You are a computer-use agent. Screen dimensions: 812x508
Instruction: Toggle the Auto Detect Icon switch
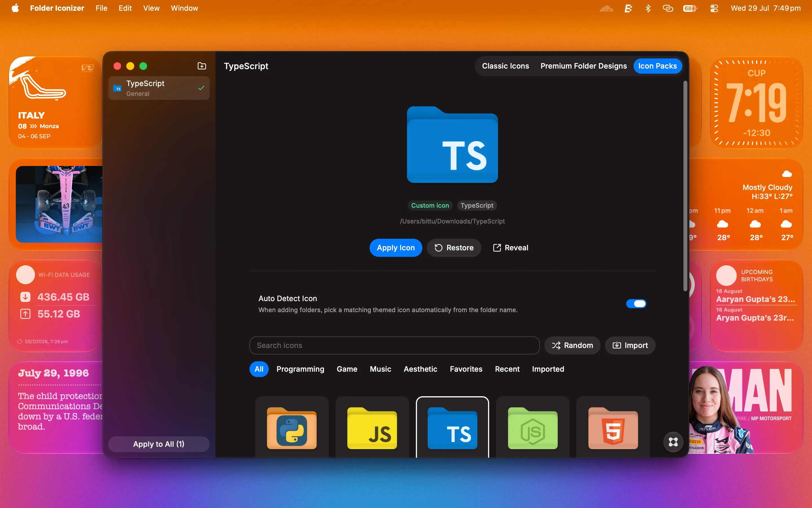636,304
